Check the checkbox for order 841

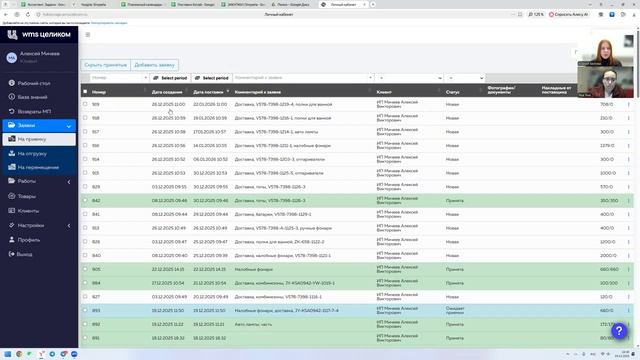85,214
